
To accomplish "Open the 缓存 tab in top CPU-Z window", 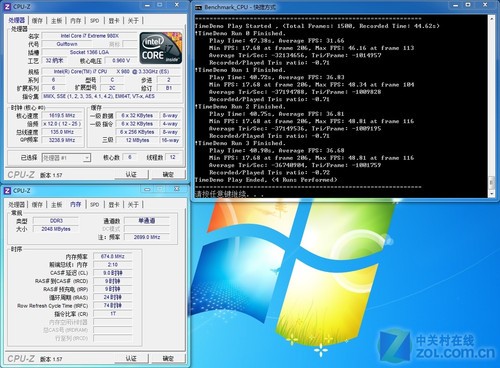I will point(37,21).
